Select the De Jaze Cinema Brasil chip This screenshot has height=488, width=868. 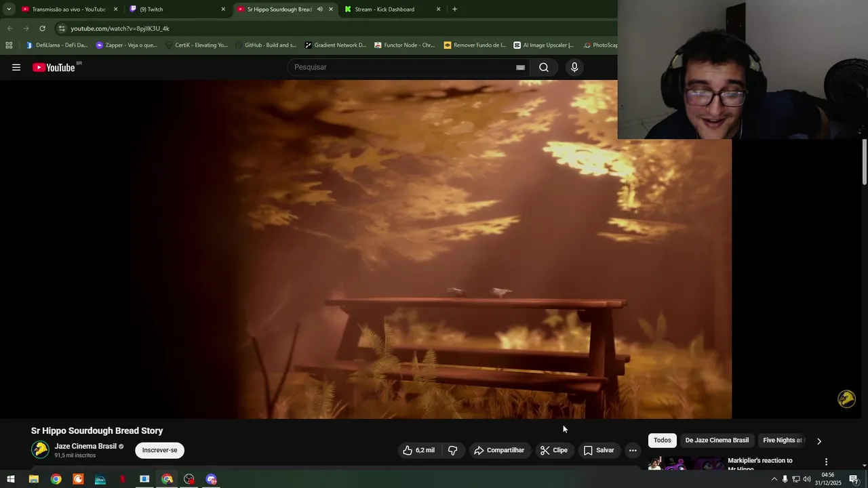pos(717,441)
